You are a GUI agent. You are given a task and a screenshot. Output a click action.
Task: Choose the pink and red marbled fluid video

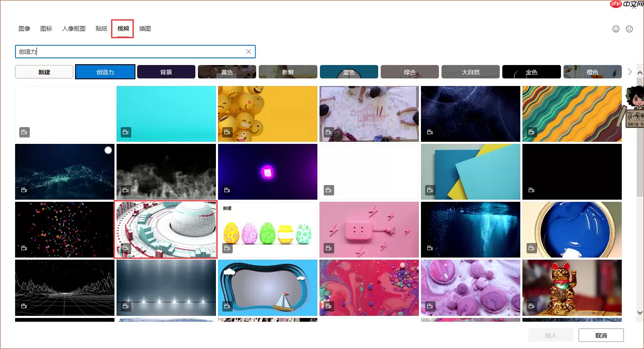tap(369, 287)
